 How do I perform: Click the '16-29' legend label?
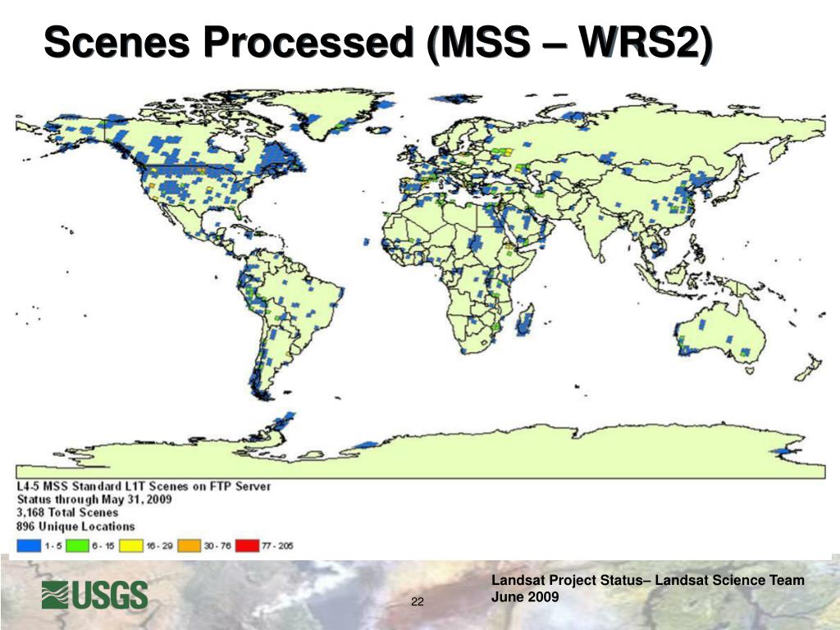pyautogui.click(x=160, y=546)
